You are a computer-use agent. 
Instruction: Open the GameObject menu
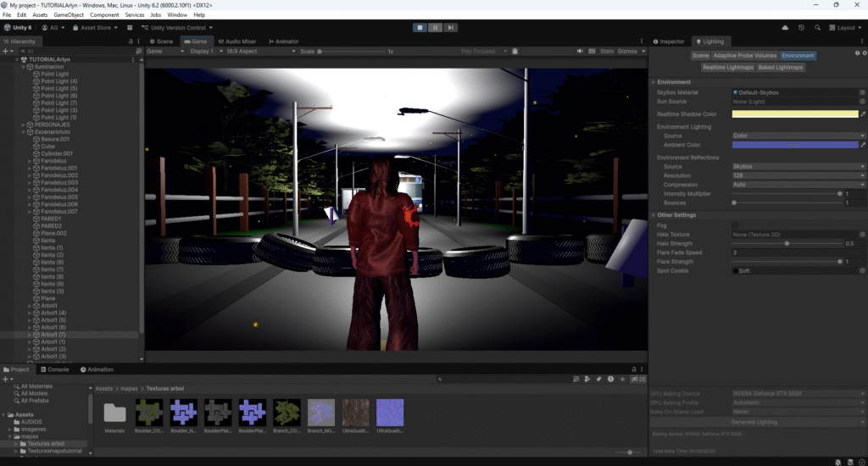pos(69,14)
